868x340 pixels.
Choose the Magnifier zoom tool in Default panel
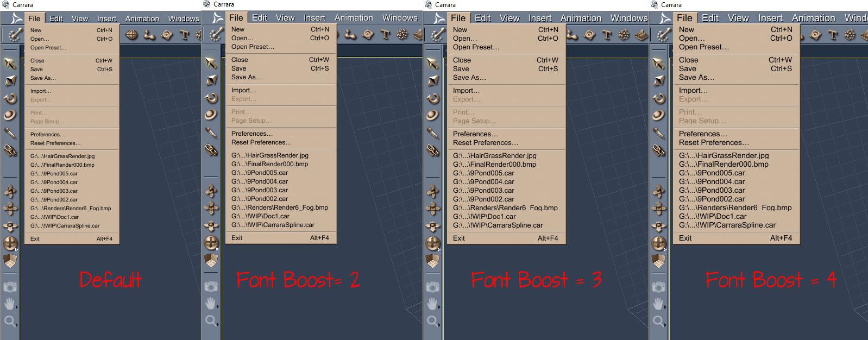[10, 321]
